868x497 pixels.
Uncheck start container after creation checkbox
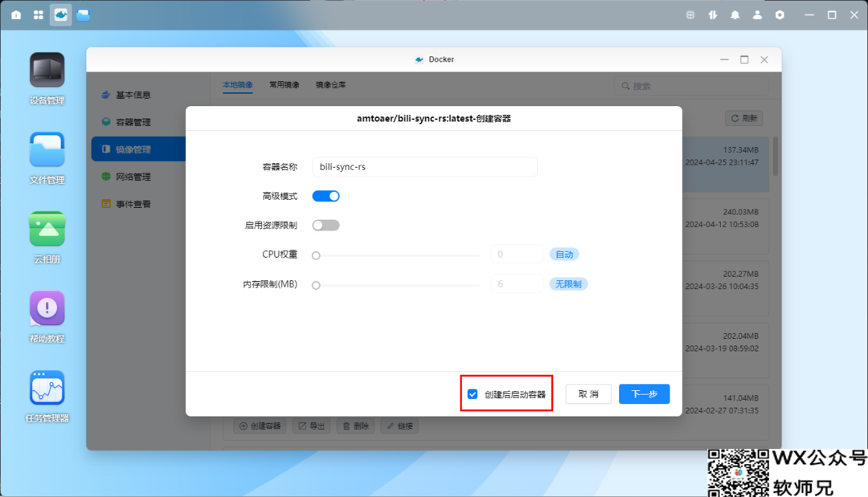pos(473,394)
